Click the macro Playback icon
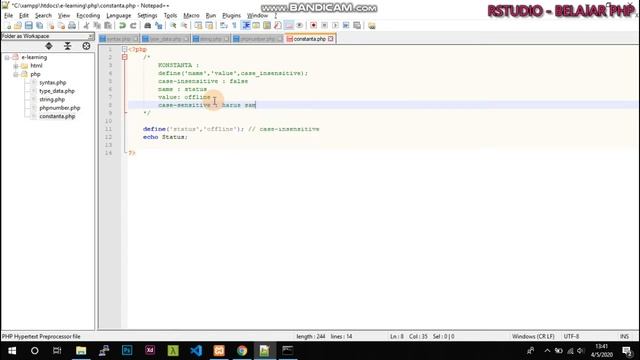This screenshot has height=360, width=640. tap(335, 26)
